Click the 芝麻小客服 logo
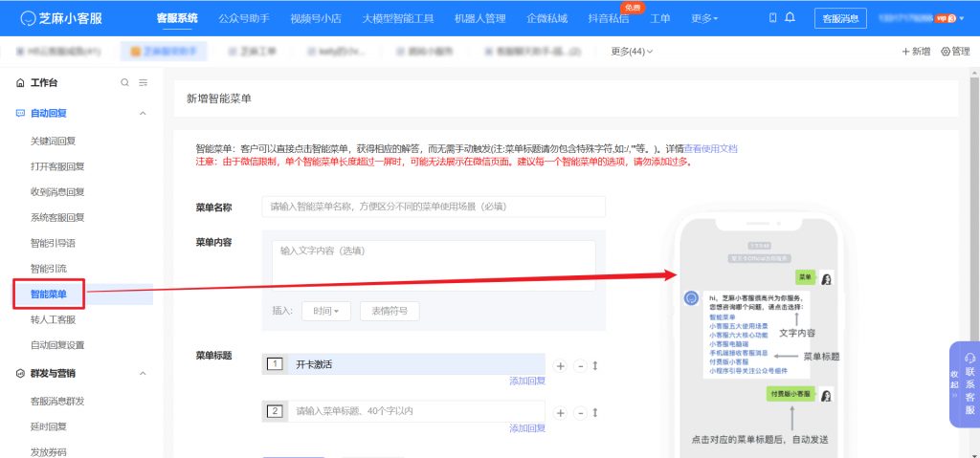Image resolution: width=980 pixels, height=458 pixels. [60, 18]
